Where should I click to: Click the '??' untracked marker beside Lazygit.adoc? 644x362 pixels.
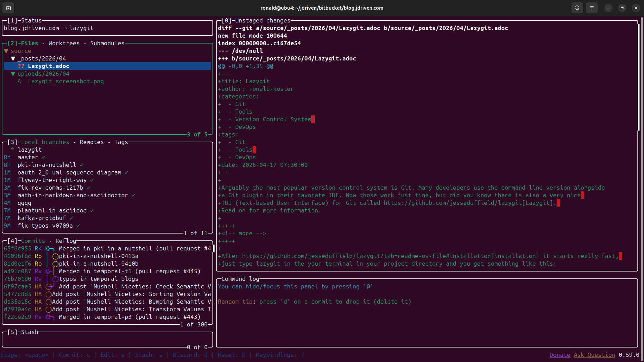tap(22, 66)
